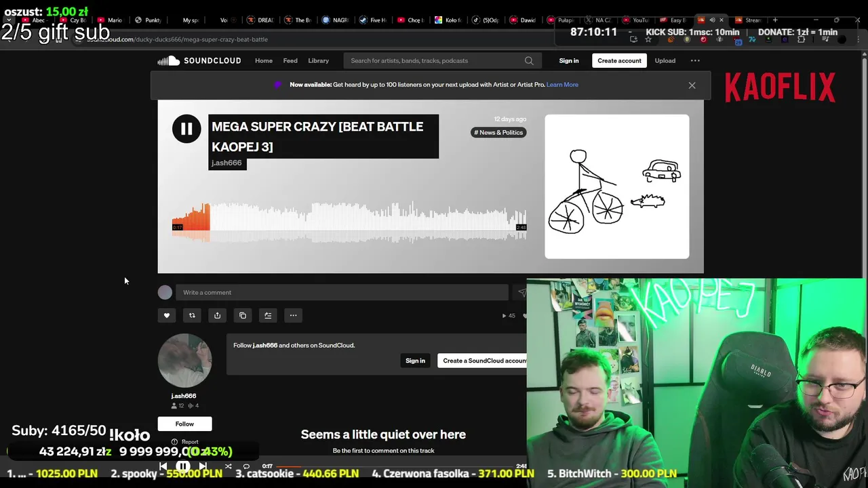Viewport: 868px width, 488px height.
Task: Open the # News & Politics tag
Action: tap(498, 132)
